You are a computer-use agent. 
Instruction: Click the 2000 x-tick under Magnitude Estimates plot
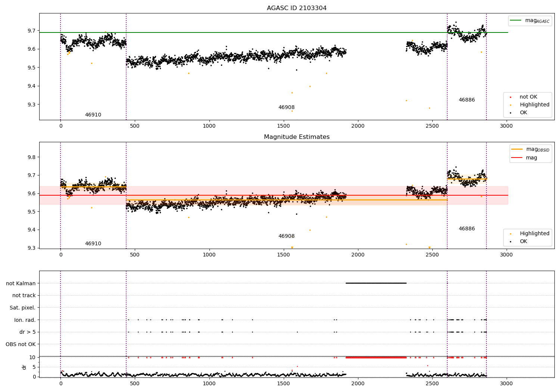point(358,255)
